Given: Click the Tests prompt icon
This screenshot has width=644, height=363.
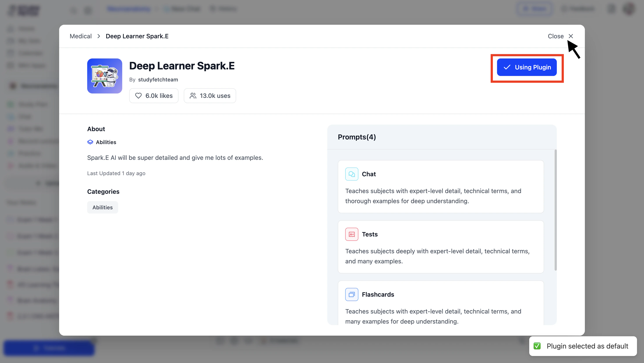Looking at the screenshot, I should pos(352,234).
